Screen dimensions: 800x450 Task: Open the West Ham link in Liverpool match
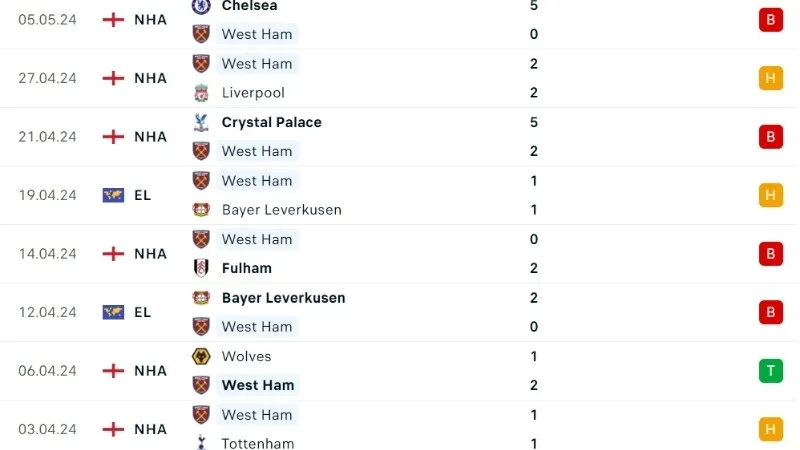point(257,64)
